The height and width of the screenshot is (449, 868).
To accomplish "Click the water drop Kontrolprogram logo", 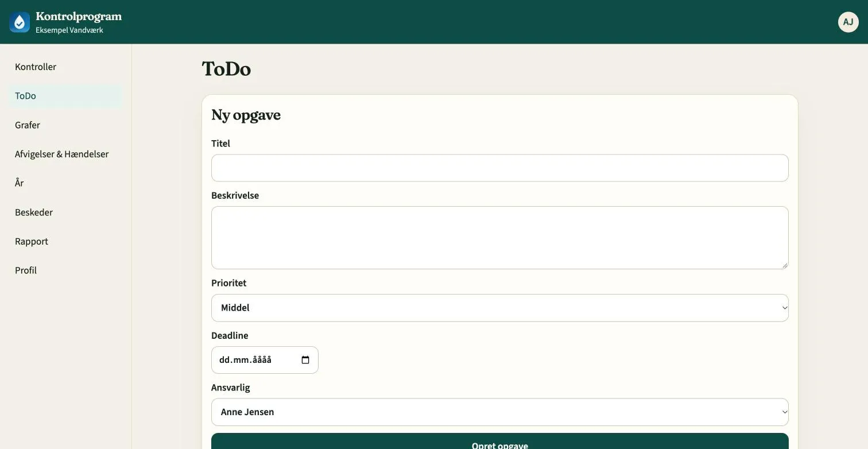I will (20, 22).
